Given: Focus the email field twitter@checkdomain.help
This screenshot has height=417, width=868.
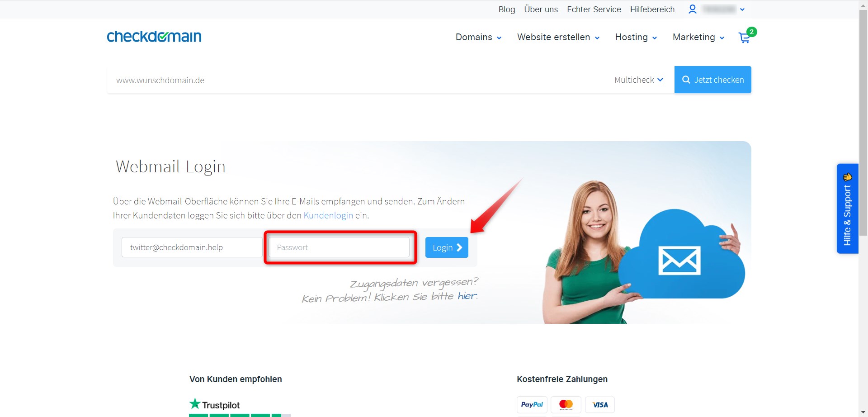Looking at the screenshot, I should (x=192, y=247).
